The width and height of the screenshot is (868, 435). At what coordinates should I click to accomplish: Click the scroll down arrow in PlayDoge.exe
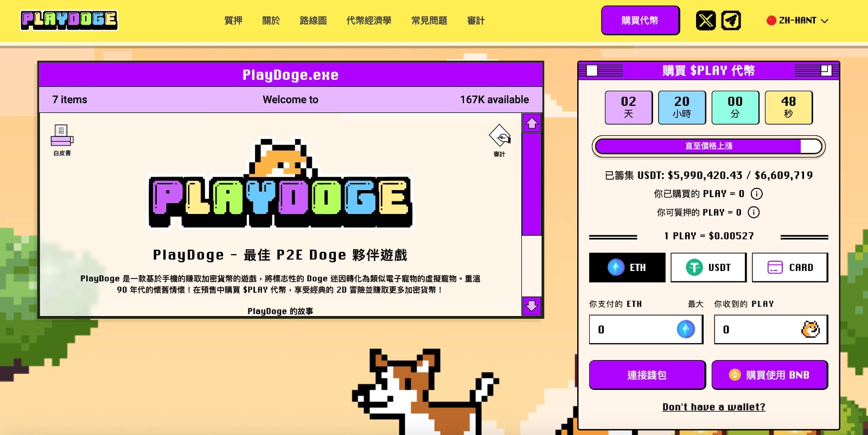pyautogui.click(x=532, y=306)
